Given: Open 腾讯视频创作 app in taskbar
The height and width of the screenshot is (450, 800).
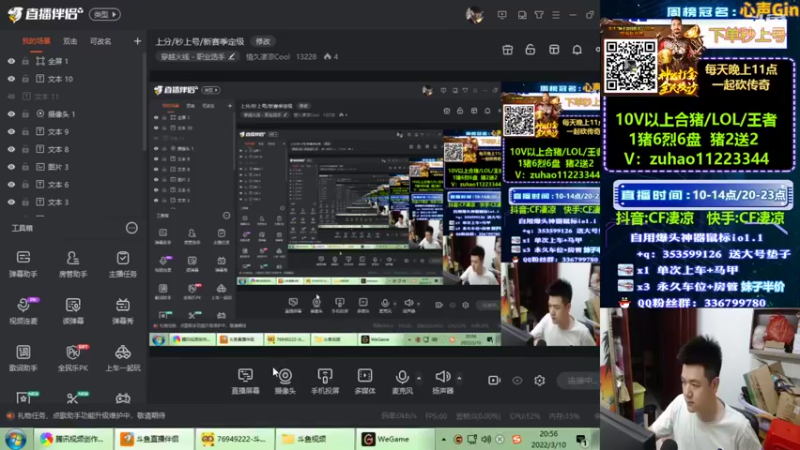Looking at the screenshot, I should [72, 439].
